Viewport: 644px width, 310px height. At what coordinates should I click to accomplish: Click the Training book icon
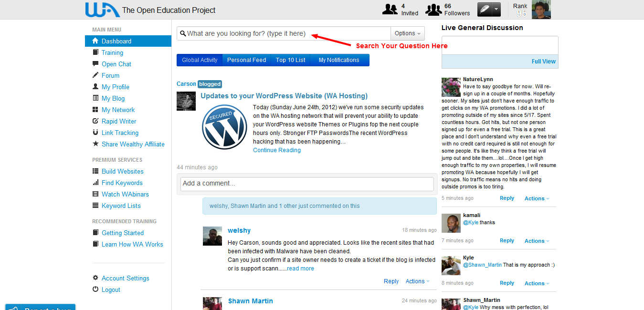tap(95, 52)
